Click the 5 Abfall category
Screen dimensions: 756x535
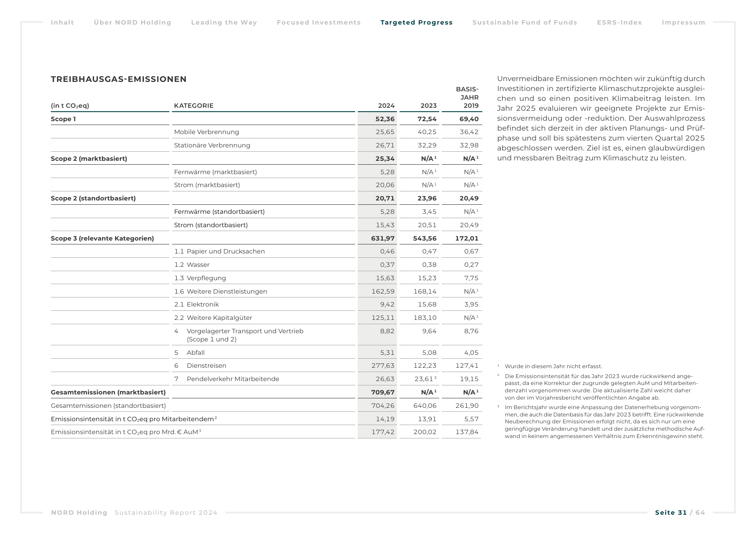[189, 353]
